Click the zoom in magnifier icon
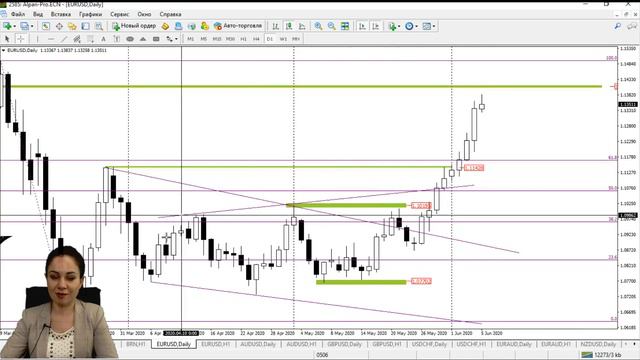Viewport: 640px width, 360px height. (x=318, y=26)
